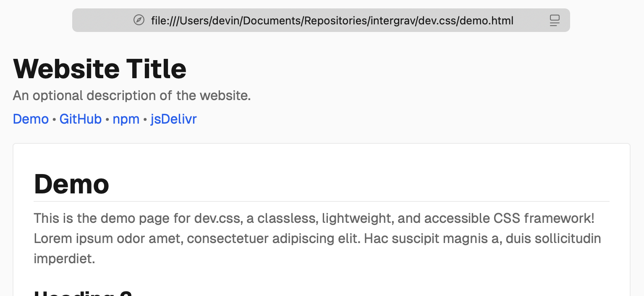Select the address bar showing demo.html path

[332, 20]
